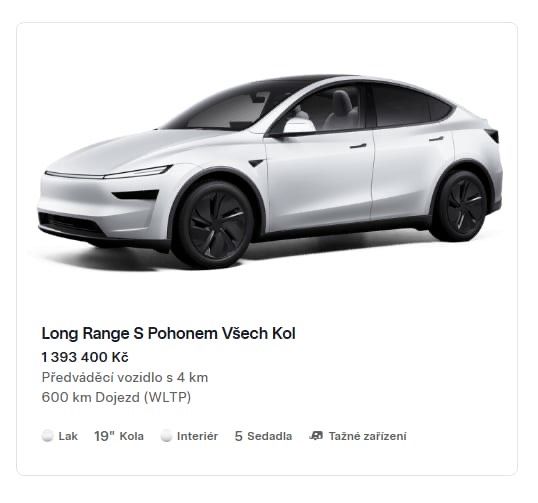Select the Kola label

pos(131,436)
